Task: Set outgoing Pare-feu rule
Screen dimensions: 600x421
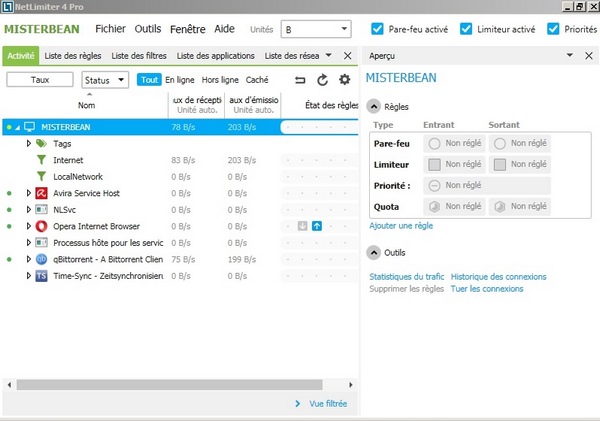Action: pyautogui.click(x=520, y=144)
